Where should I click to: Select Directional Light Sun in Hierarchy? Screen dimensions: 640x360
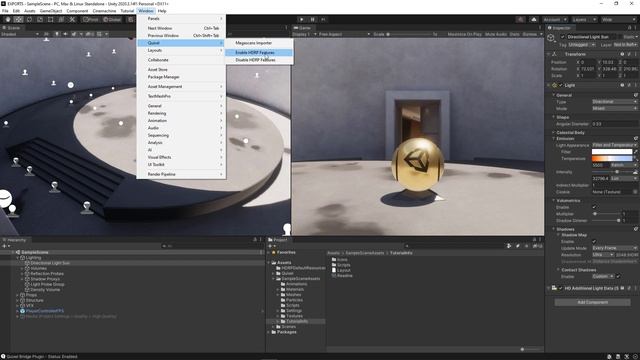pos(50,263)
